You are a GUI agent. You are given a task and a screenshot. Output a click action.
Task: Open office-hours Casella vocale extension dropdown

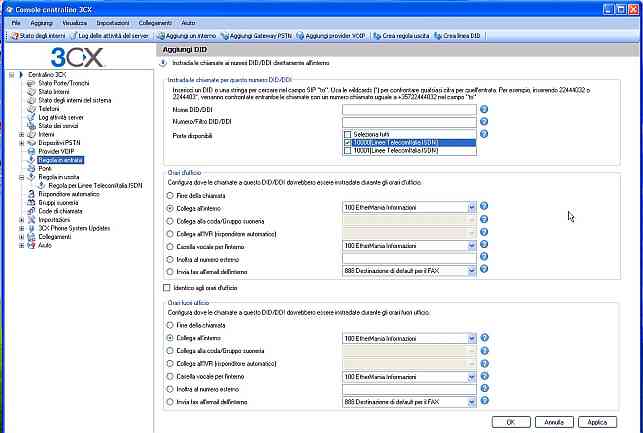(472, 246)
